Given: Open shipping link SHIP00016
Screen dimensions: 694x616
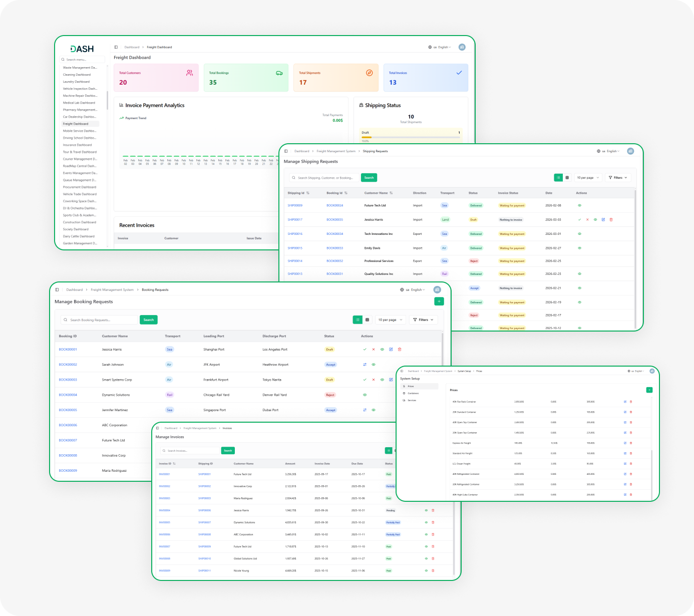Looking at the screenshot, I should 295,234.
